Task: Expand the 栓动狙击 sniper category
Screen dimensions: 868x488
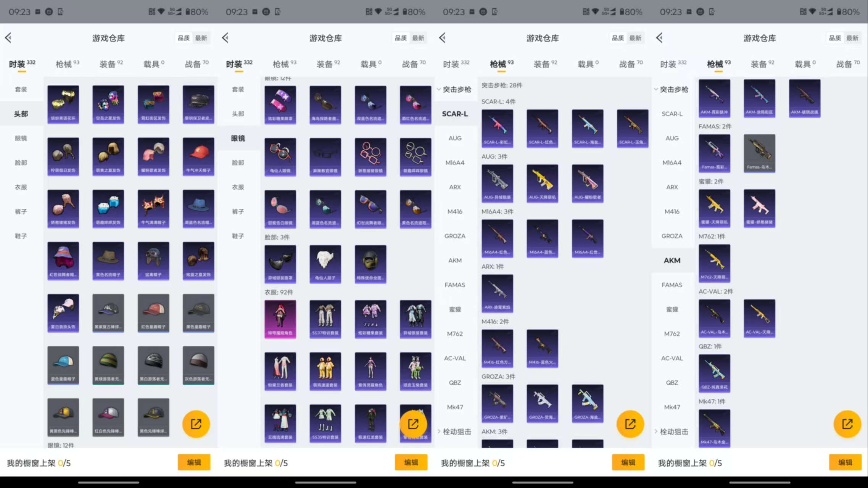Action: (456, 432)
